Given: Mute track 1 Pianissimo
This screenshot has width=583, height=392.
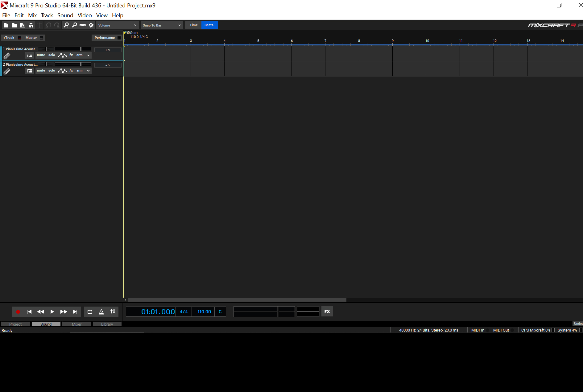Looking at the screenshot, I should [x=41, y=55].
